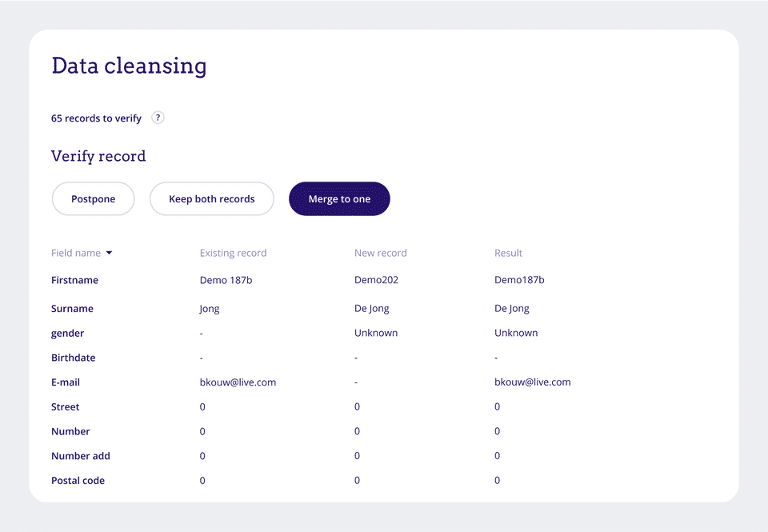Select the Firstname field label
768x532 pixels.
tap(75, 280)
